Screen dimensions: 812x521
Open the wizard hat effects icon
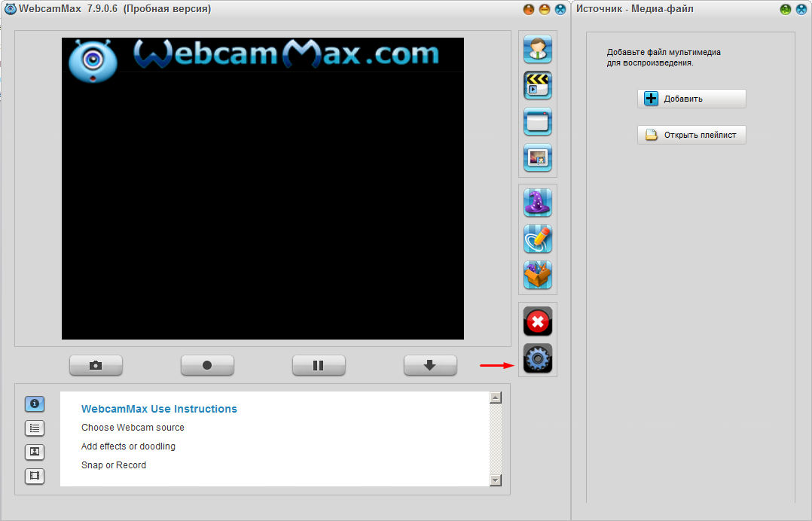click(x=538, y=203)
